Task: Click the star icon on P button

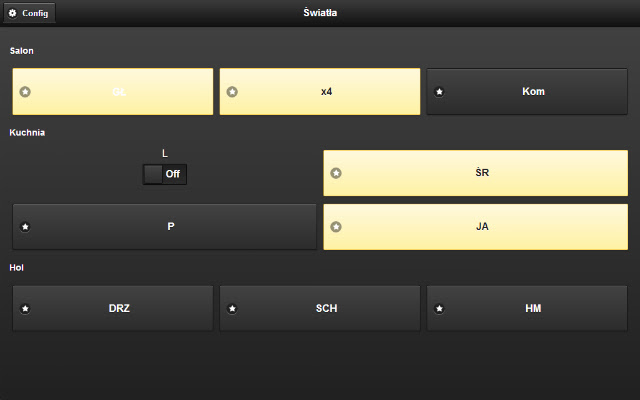Action: (25, 227)
